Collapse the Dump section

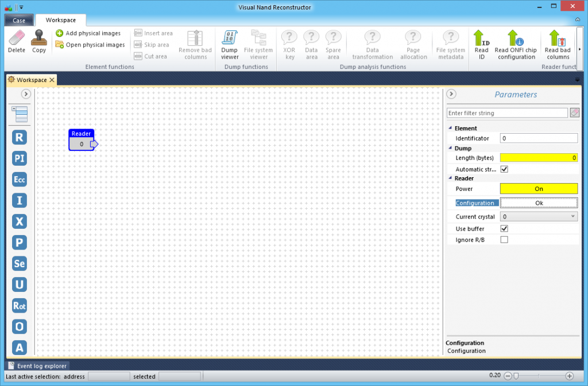tap(450, 148)
